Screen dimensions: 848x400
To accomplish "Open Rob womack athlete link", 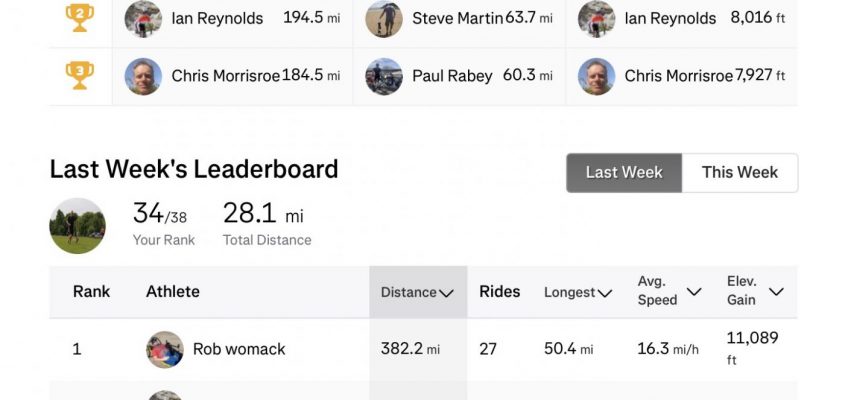I will point(239,349).
